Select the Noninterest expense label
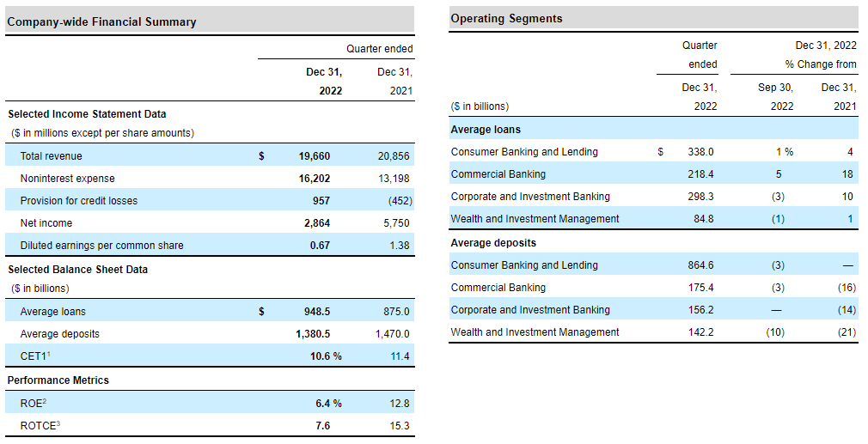868x444 pixels. [x=68, y=179]
